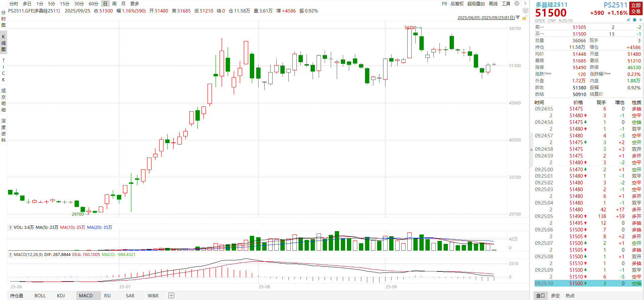Click the VOL indicator help question mark
This screenshot has width=644, height=300.
pos(10,227)
